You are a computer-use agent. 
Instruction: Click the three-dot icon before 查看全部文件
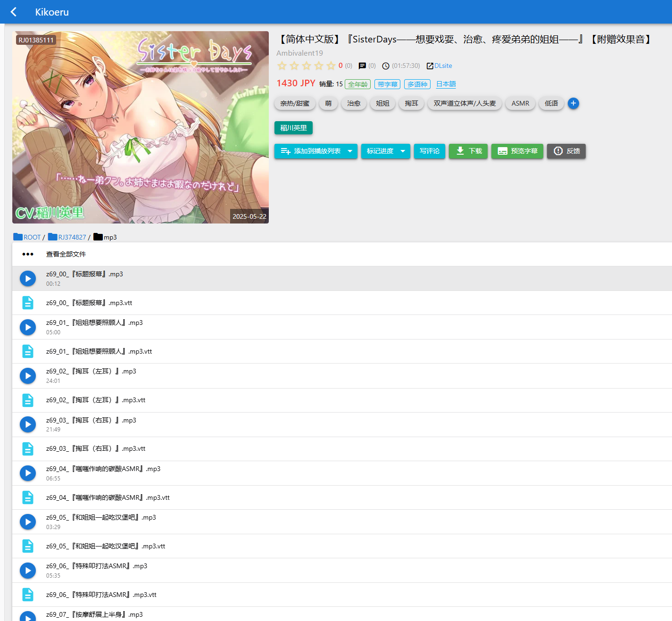[x=28, y=254]
